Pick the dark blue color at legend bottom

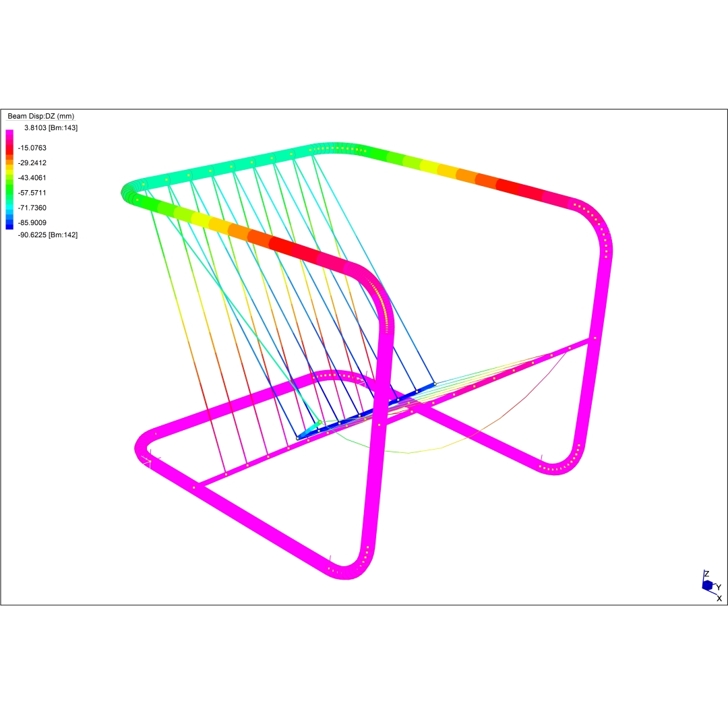click(9, 225)
